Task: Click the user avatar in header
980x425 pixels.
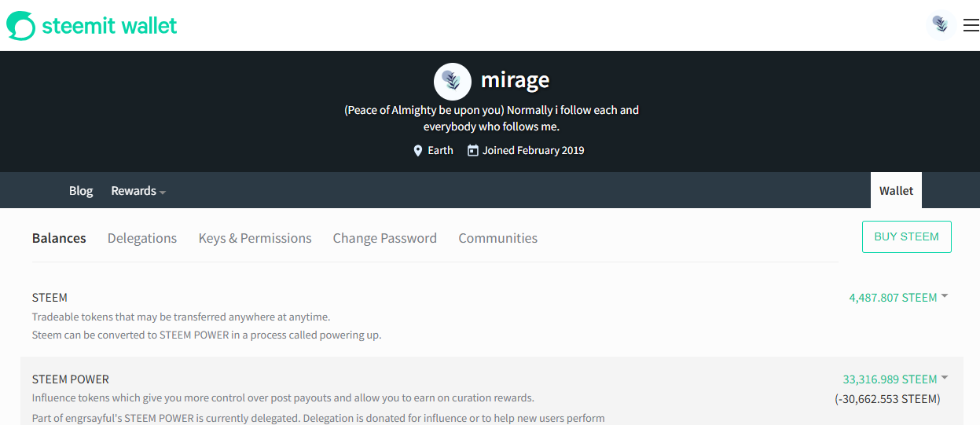Action: point(941,25)
